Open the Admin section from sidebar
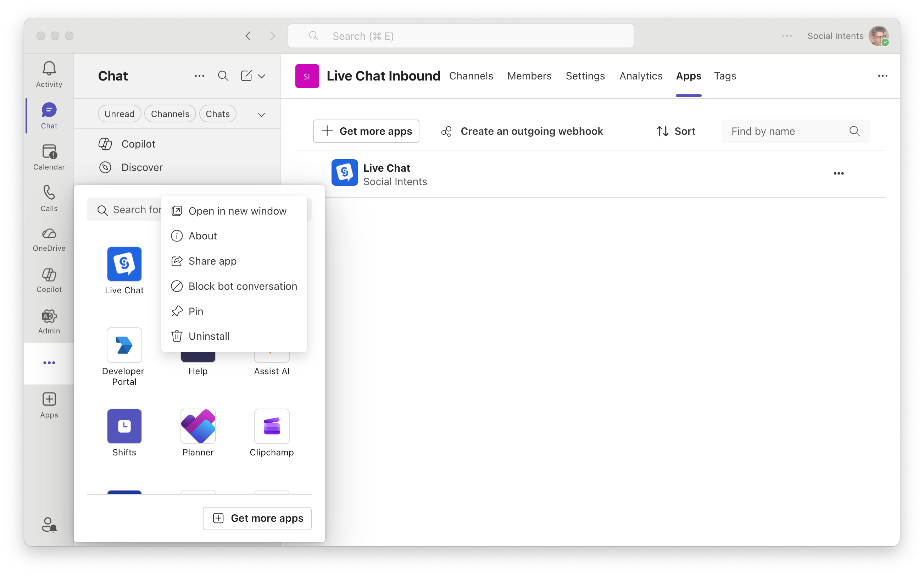This screenshot has height=576, width=924. (x=49, y=321)
